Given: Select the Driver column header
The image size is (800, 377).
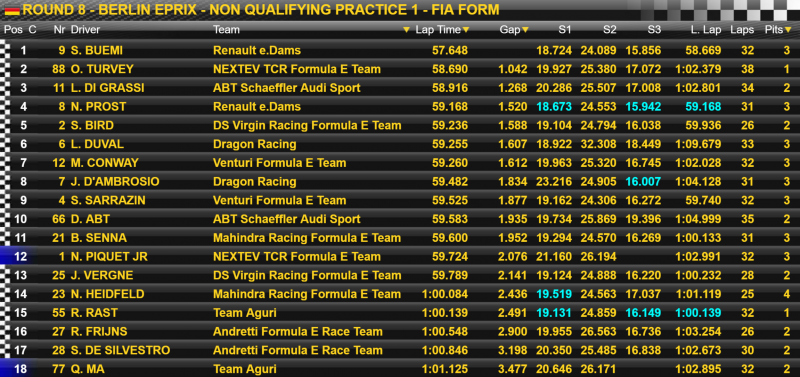Looking at the screenshot, I should (86, 30).
